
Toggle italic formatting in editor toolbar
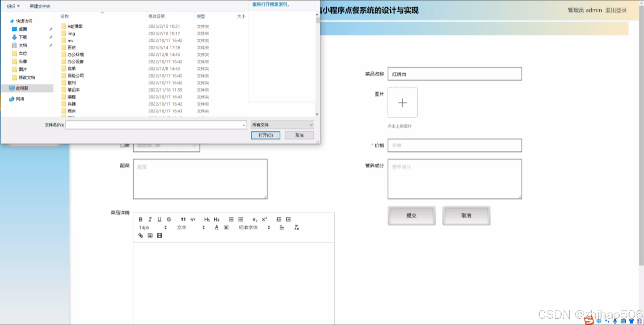[150, 219]
